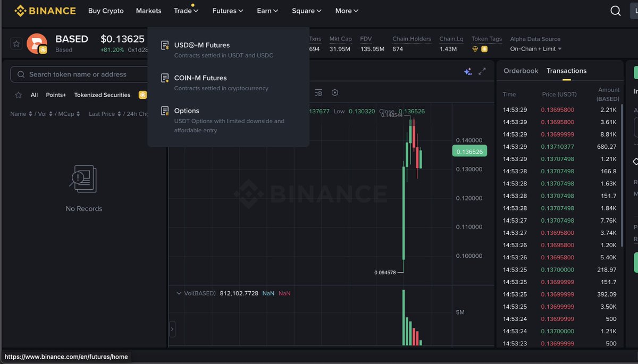
Task: Open the Earn dropdown menu
Action: point(267,11)
